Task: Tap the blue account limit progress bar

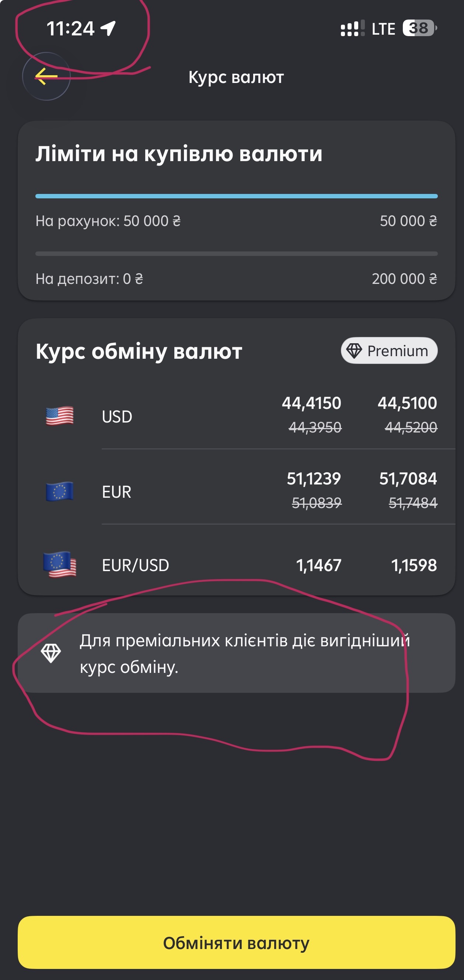Action: point(237,196)
